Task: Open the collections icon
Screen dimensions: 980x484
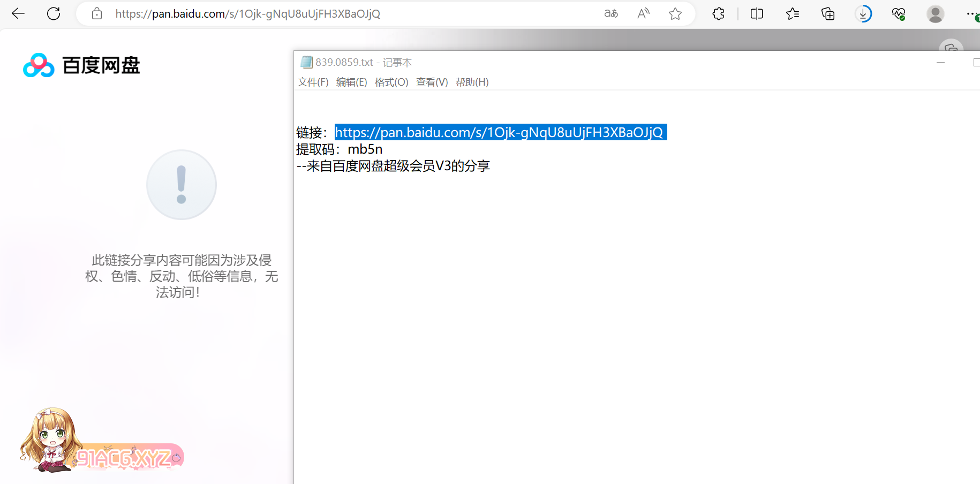Action: (828, 14)
